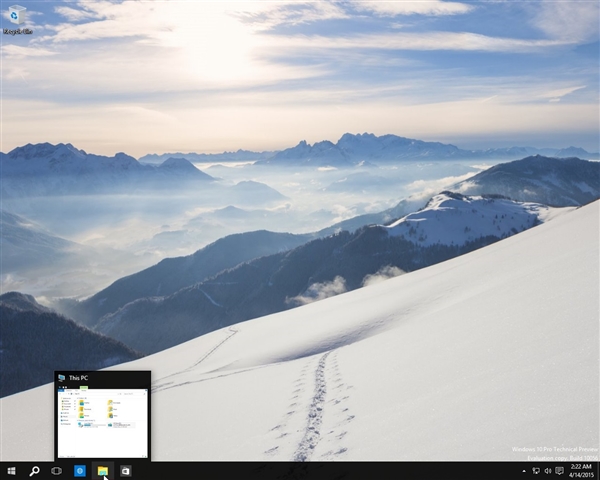This screenshot has height=480, width=600.
Task: Click the Show Desktop sliver at the taskbar's far end
Action: pos(598,470)
